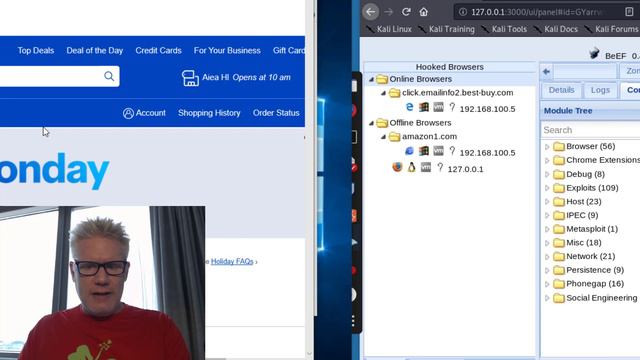The height and width of the screenshot is (360, 640).
Task: Open Account via the person icon
Action: [128, 113]
